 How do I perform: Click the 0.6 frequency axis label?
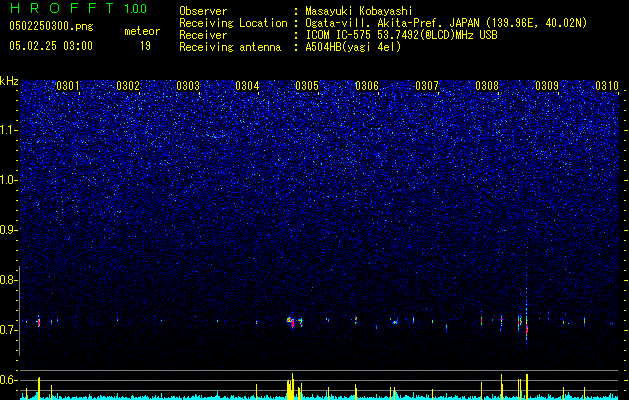(8, 380)
